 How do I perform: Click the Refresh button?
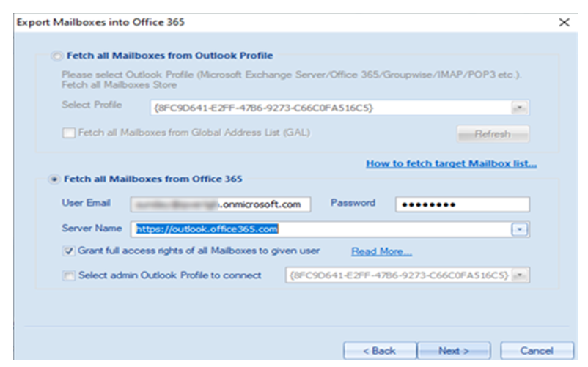click(x=493, y=134)
